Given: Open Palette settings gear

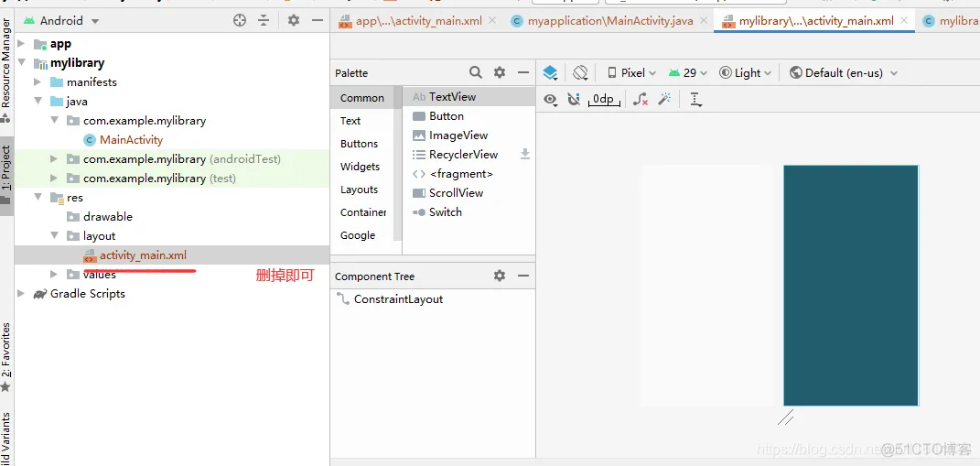Looking at the screenshot, I should 500,72.
